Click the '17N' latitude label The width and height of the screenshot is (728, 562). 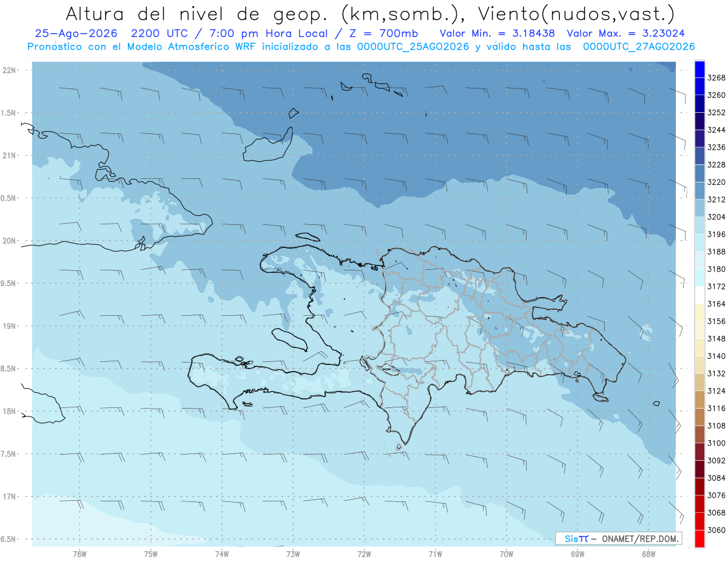8,497
